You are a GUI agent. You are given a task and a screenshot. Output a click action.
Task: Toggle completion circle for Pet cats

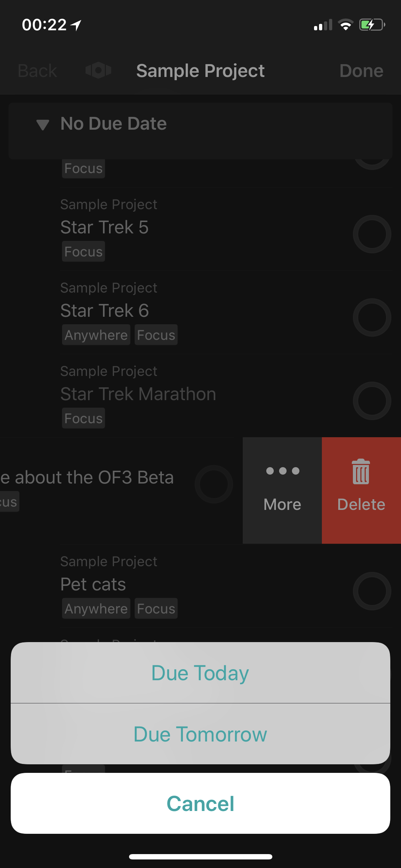[x=372, y=591]
